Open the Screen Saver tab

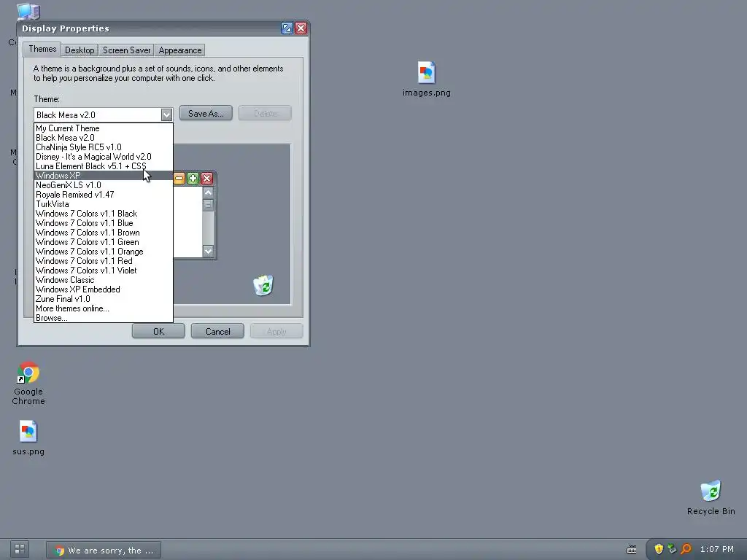[x=127, y=50]
